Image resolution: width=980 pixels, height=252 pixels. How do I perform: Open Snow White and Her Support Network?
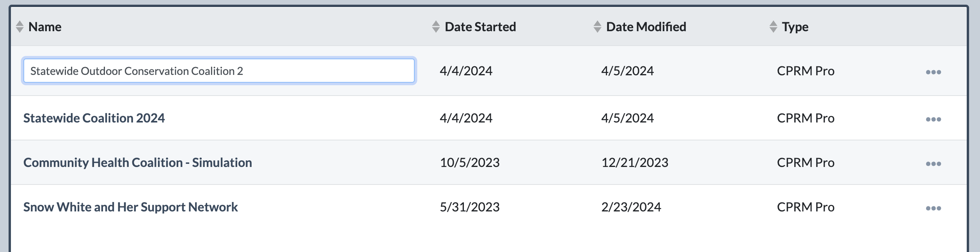coord(131,207)
